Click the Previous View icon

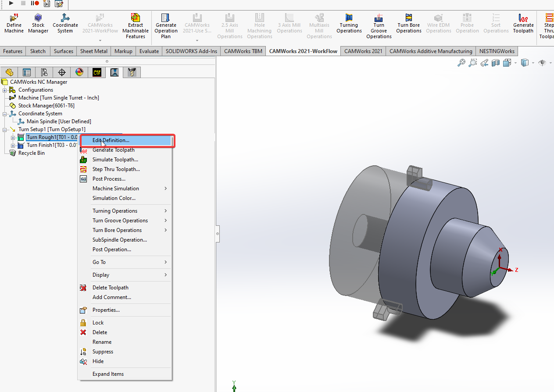(484, 63)
